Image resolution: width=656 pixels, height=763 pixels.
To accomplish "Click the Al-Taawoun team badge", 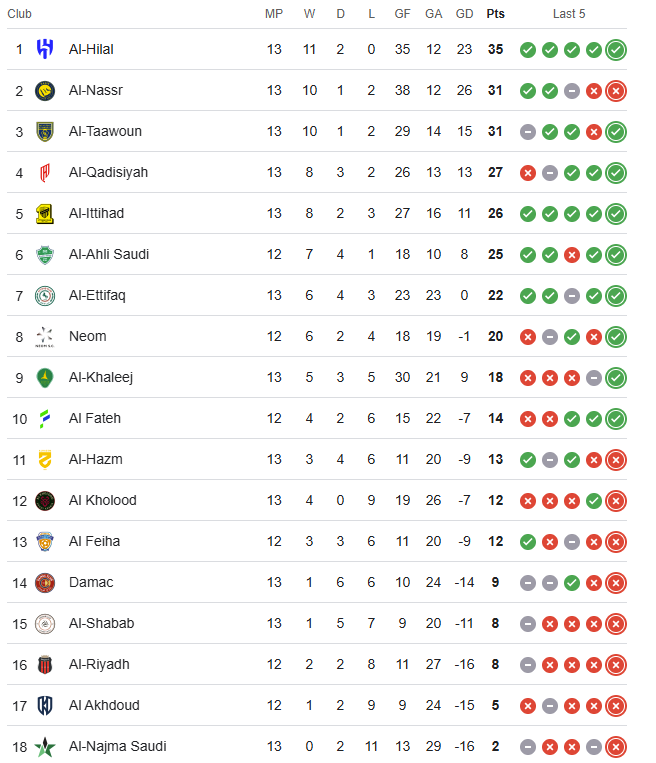I will 45,131.
